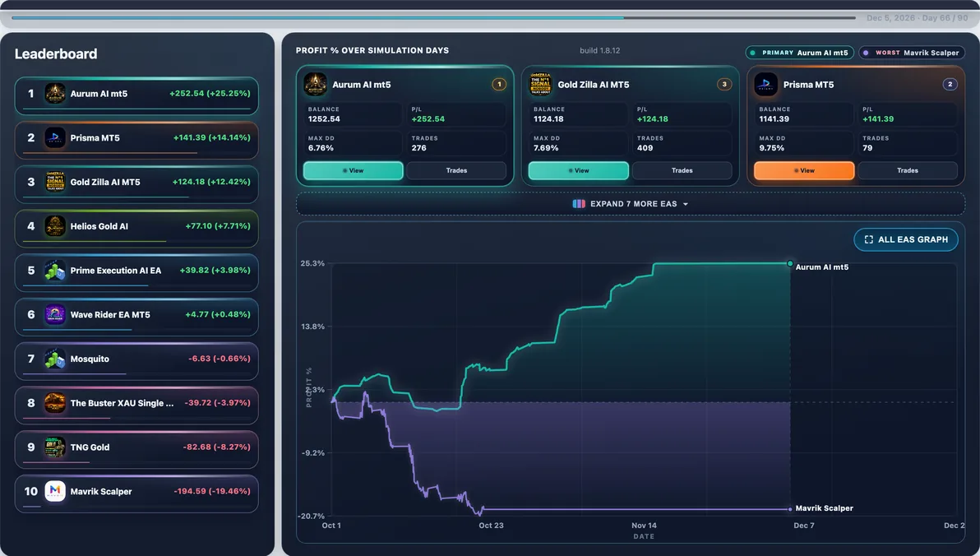Viewport: 980px width, 556px height.
Task: Click the Gold Zilla AI MT5 card logo
Action: (x=541, y=85)
